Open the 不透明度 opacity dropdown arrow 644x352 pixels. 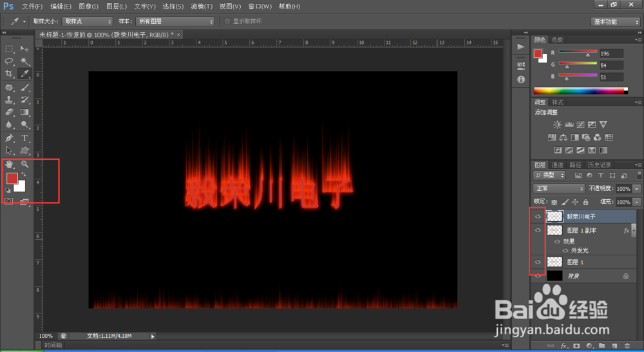(637, 189)
